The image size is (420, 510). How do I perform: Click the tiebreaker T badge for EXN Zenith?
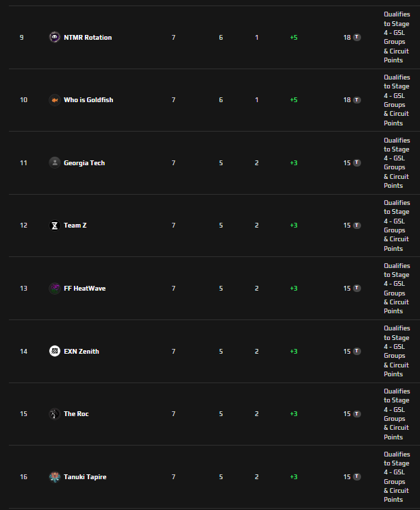coord(357,351)
